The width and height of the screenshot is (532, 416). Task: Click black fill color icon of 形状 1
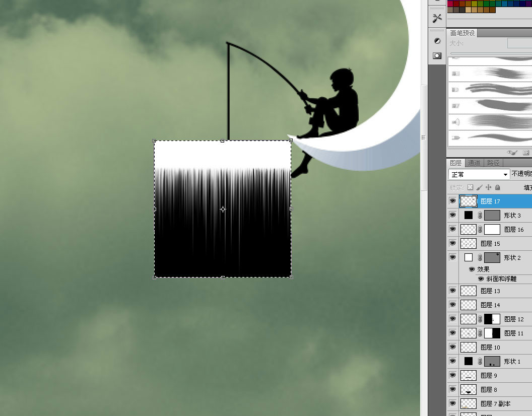tap(469, 362)
